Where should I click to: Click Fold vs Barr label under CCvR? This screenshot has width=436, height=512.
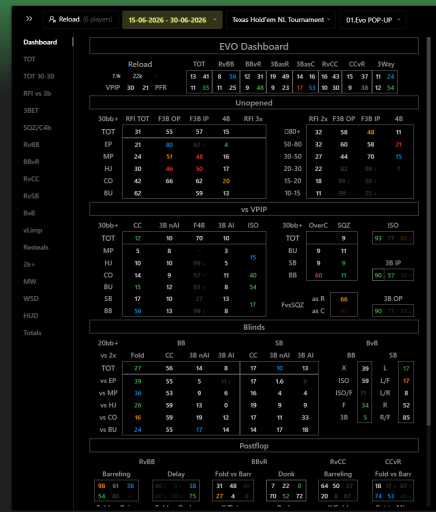[x=393, y=474]
